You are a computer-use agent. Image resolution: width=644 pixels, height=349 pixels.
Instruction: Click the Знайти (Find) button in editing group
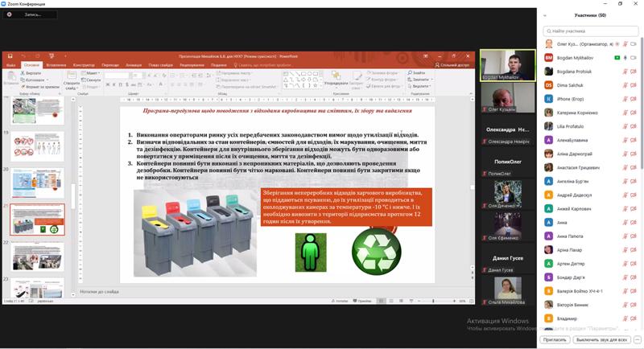point(416,72)
